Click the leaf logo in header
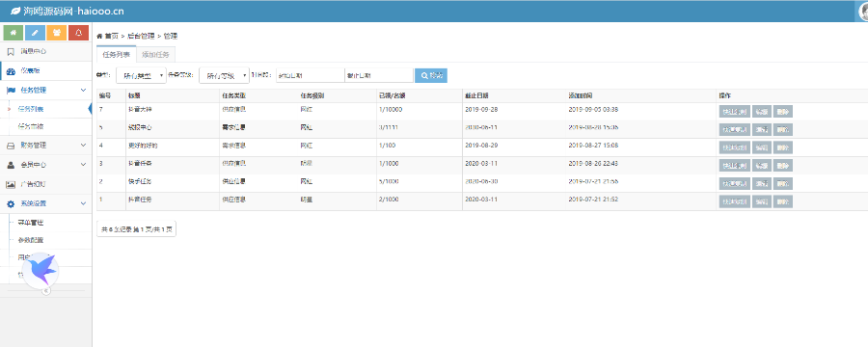The width and height of the screenshot is (868, 347). tap(15, 11)
